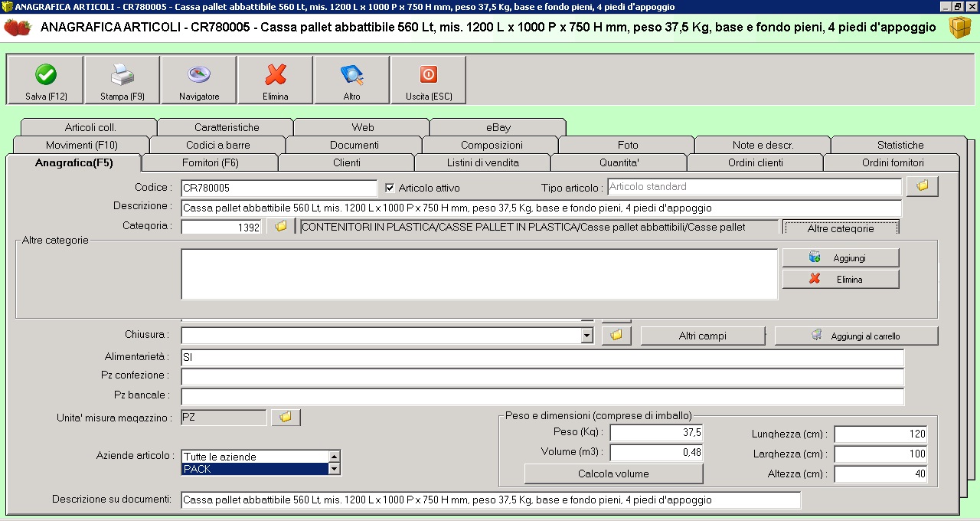Click Aggiungi al carrello button

[856, 336]
